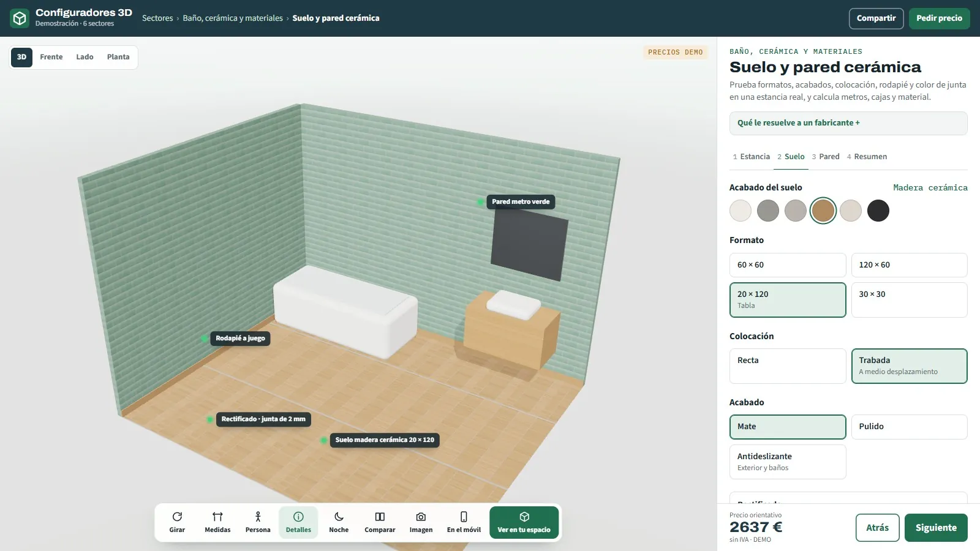This screenshot has height=551, width=980.
Task: Open En el móvil option
Action: tap(464, 522)
